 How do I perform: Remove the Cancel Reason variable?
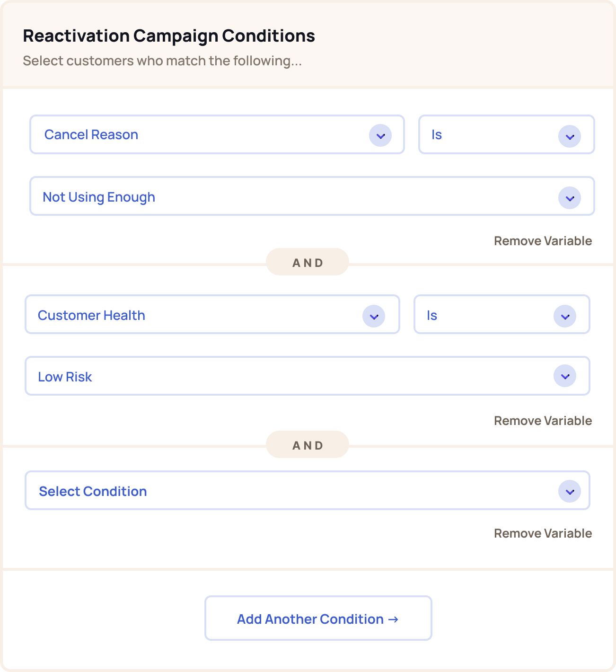(x=543, y=241)
